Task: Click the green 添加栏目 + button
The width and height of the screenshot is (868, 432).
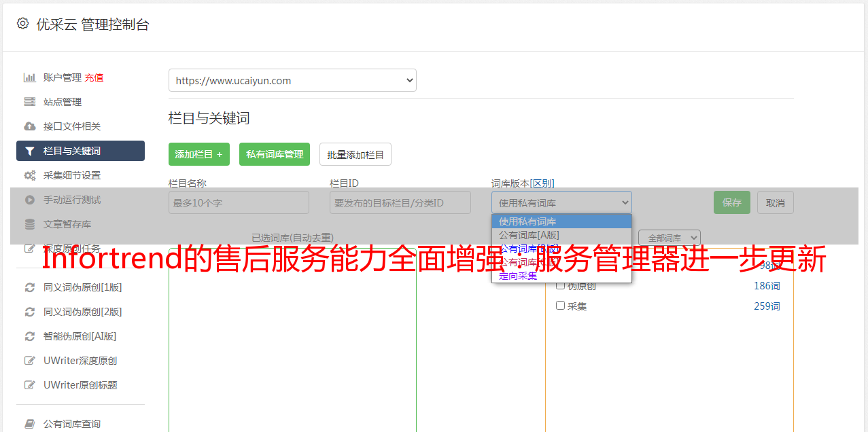Action: [199, 154]
